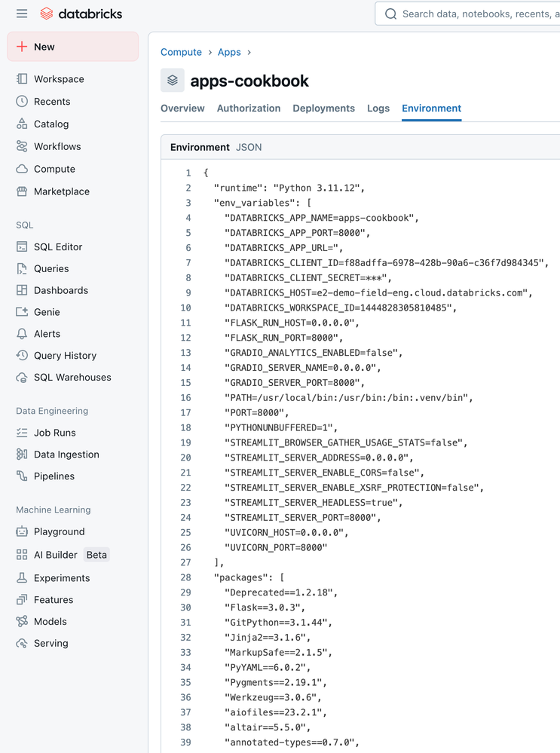The height and width of the screenshot is (753, 560).
Task: Click the DATABRICKS_HOST line
Action: click(378, 292)
